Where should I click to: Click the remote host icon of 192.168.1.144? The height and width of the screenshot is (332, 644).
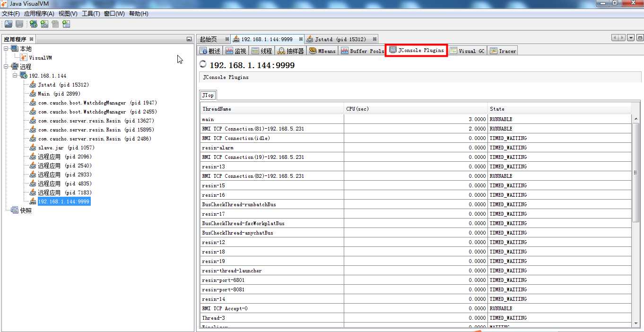24,76
